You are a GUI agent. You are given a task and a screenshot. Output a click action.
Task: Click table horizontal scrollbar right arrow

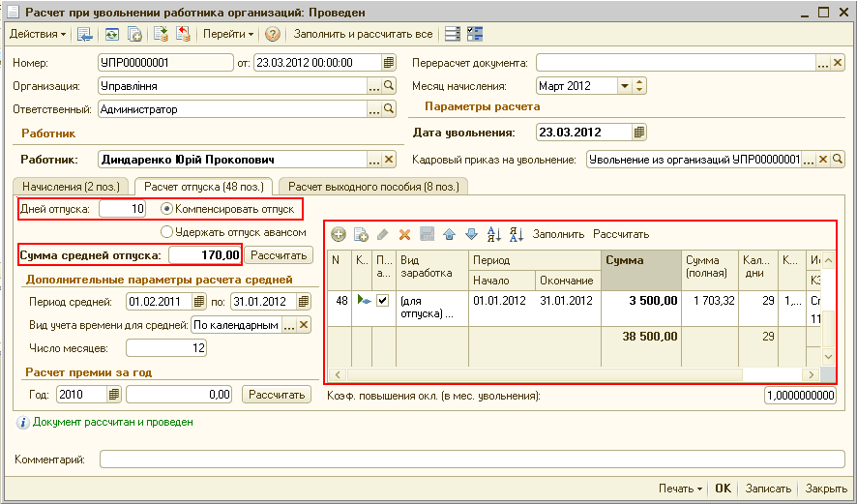(812, 374)
